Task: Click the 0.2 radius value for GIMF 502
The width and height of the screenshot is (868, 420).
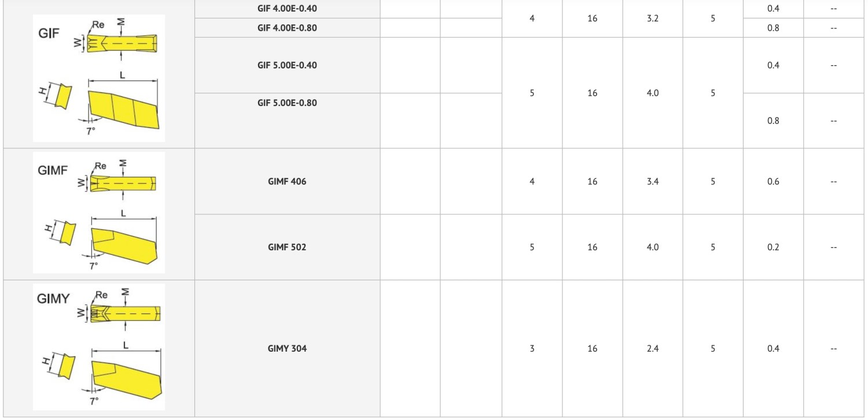Action: (773, 247)
